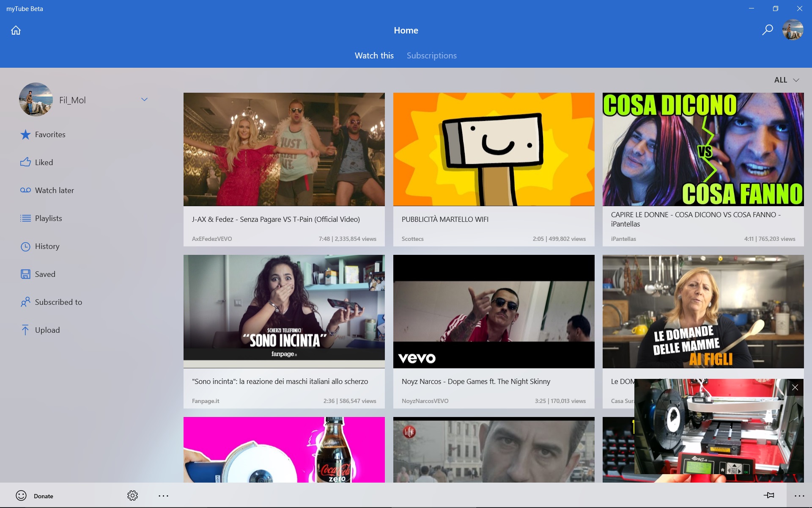Viewport: 812px width, 508px height.
Task: Click title 'Noyz Narcos - Dope Games'
Action: click(476, 381)
